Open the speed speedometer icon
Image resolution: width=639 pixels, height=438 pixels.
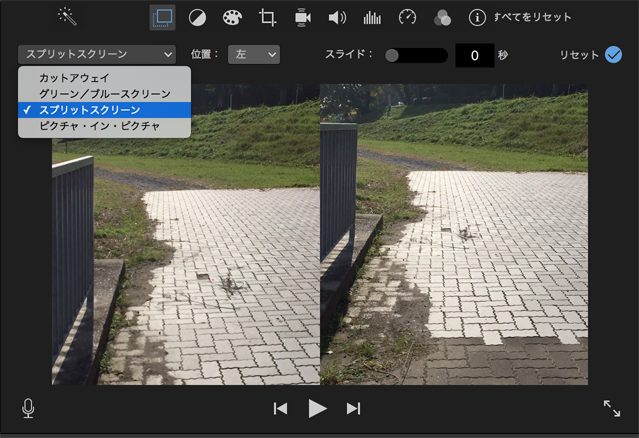407,18
